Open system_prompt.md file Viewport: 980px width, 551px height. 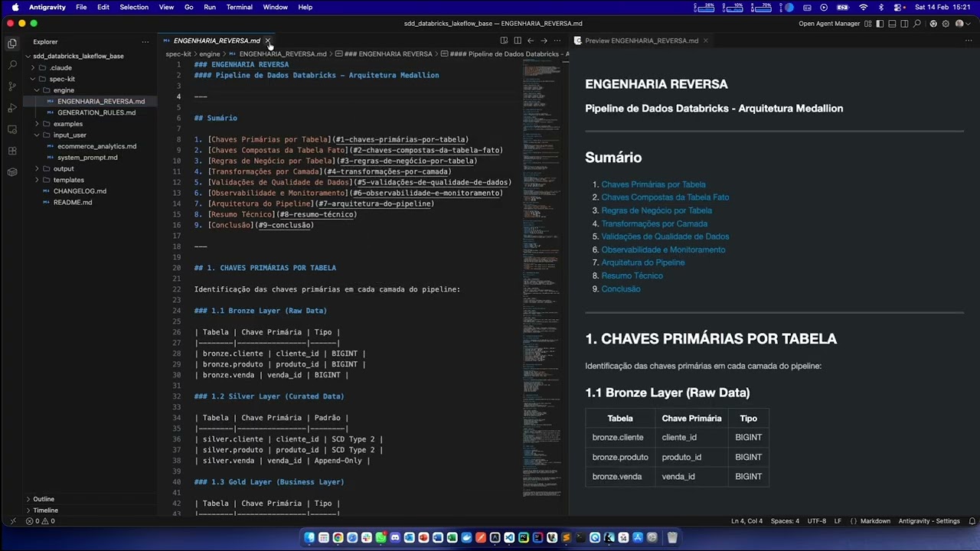(87, 158)
